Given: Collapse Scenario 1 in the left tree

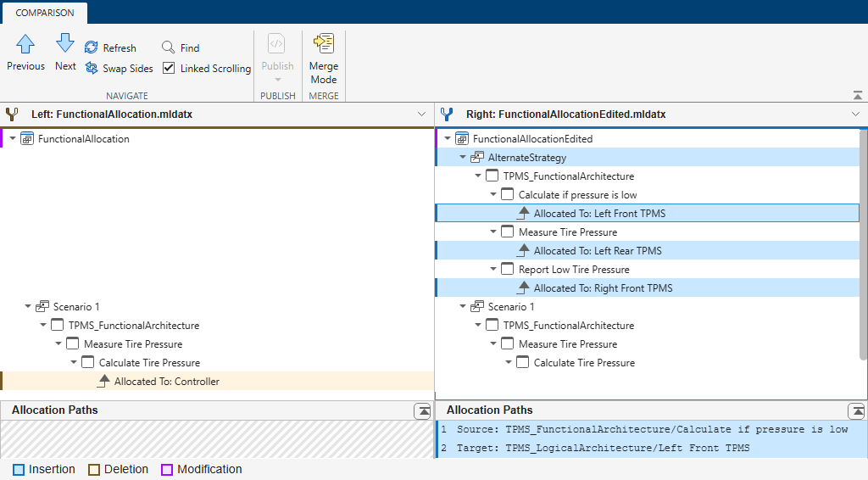Looking at the screenshot, I should tap(28, 306).
